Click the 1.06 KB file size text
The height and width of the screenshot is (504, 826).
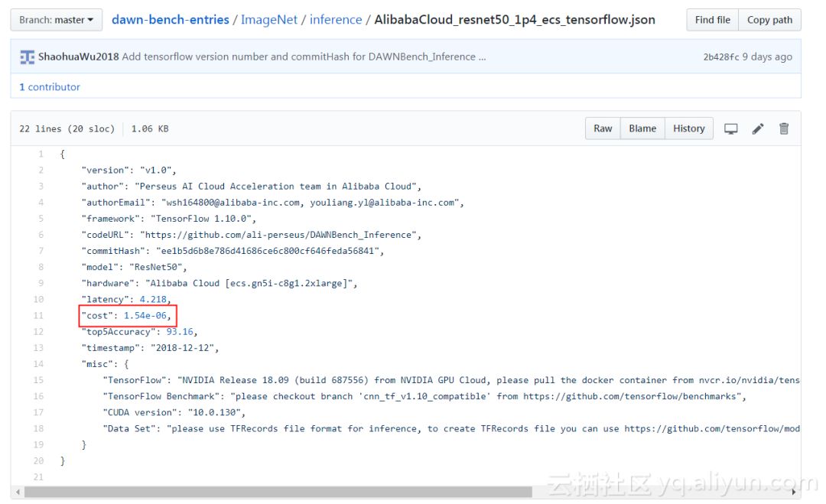[150, 128]
